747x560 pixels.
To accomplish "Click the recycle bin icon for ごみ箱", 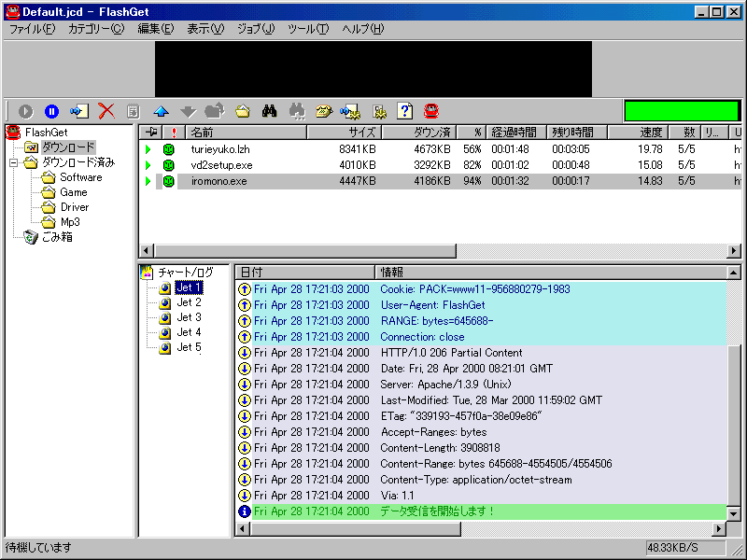I will point(31,237).
